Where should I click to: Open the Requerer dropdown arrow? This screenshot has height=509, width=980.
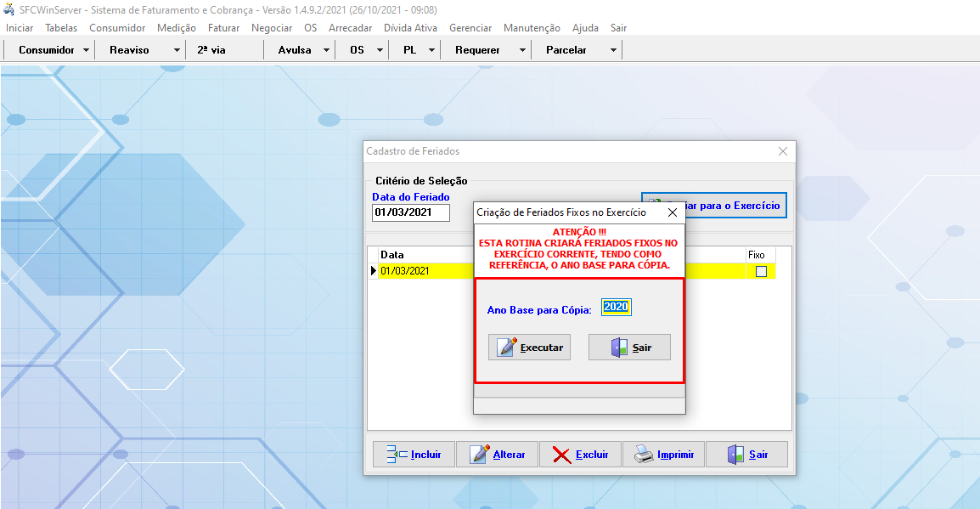pos(522,50)
